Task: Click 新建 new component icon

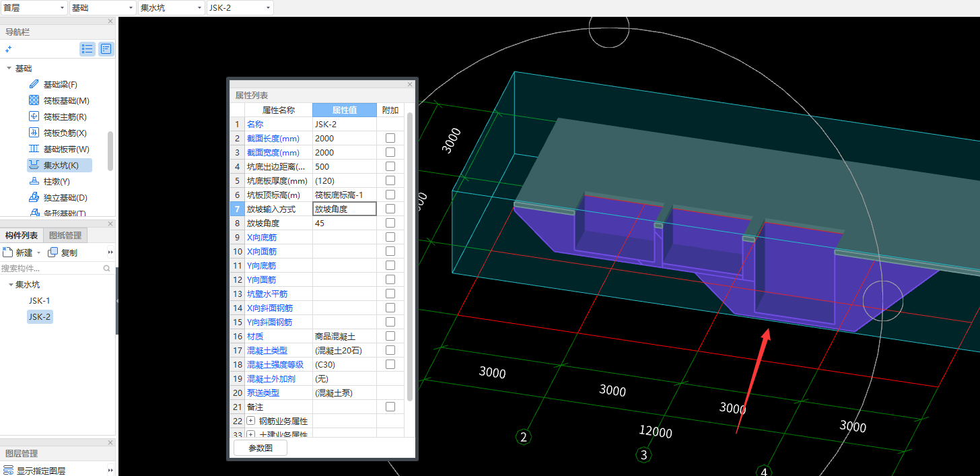Action: point(7,252)
